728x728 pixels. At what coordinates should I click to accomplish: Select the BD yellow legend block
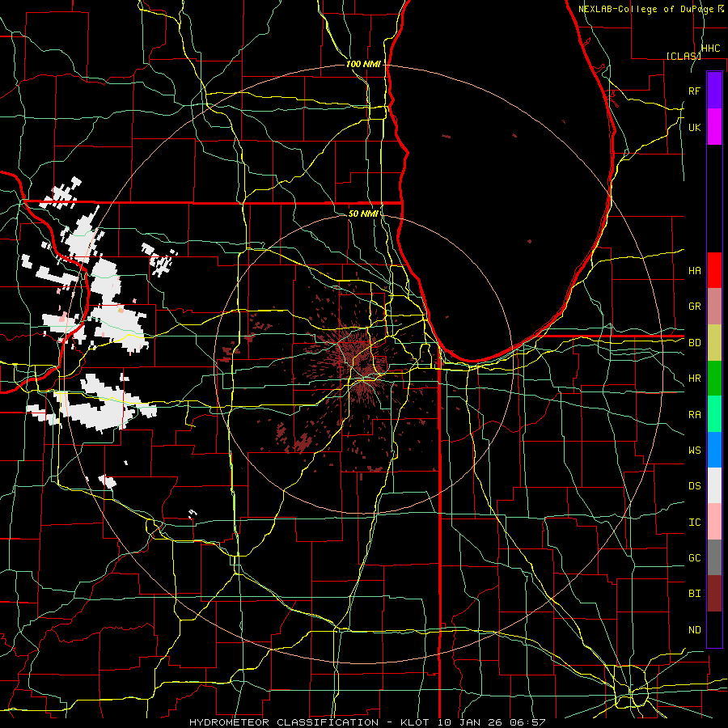[x=714, y=342]
